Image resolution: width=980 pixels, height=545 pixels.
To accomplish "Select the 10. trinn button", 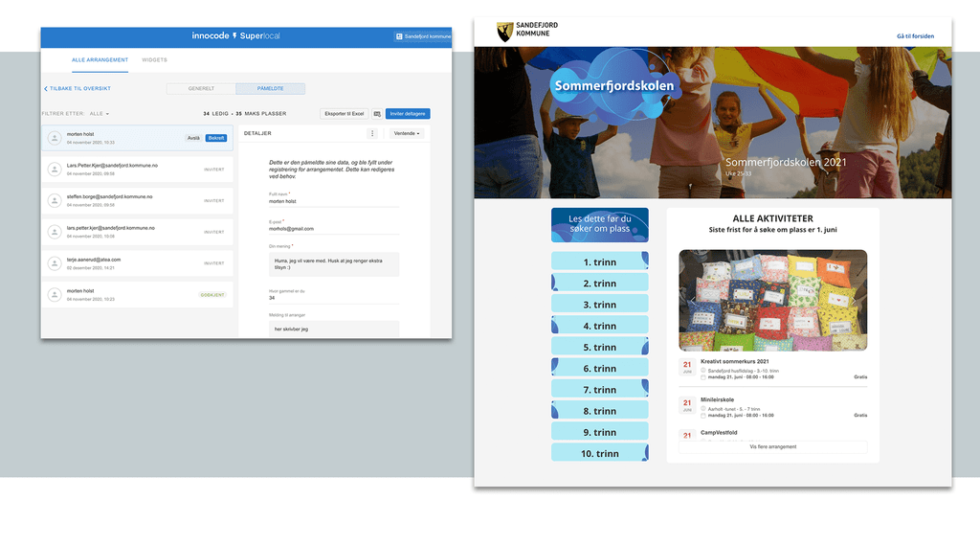I will 599,452.
